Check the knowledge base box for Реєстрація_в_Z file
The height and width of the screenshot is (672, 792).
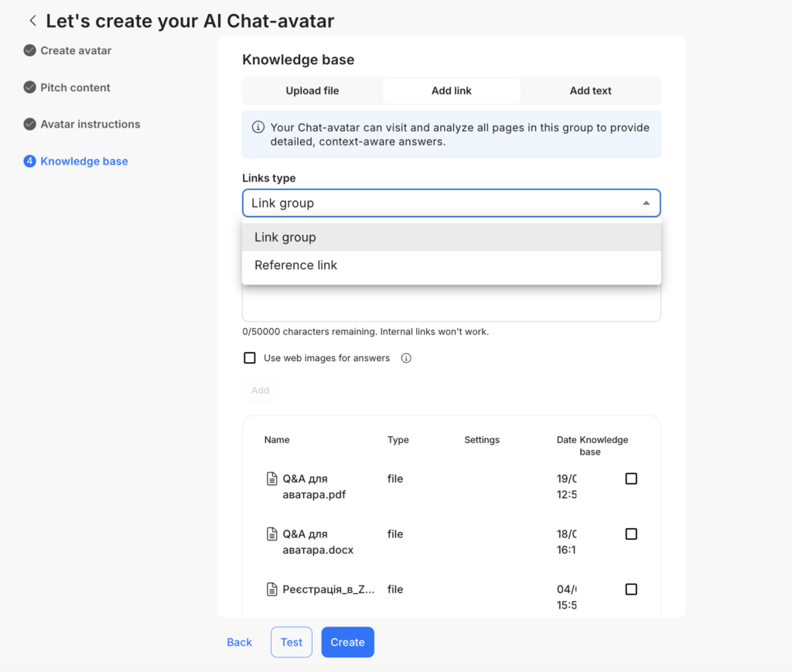631,589
